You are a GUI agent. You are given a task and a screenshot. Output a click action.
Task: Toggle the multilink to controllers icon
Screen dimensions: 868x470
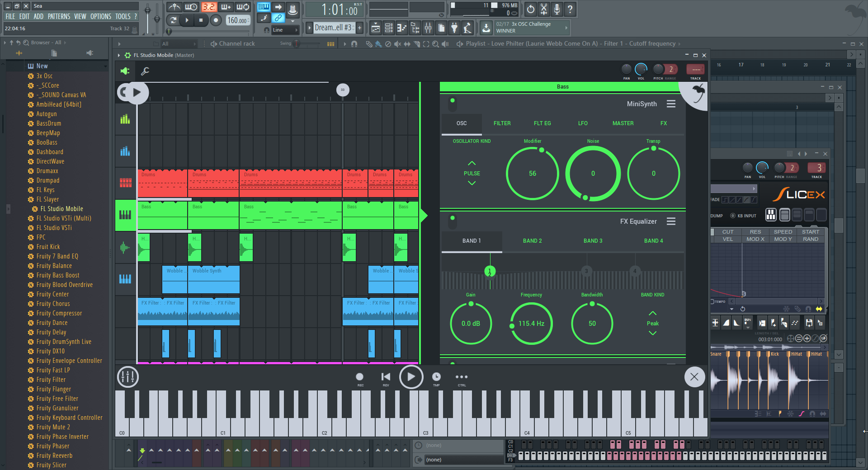click(x=278, y=18)
